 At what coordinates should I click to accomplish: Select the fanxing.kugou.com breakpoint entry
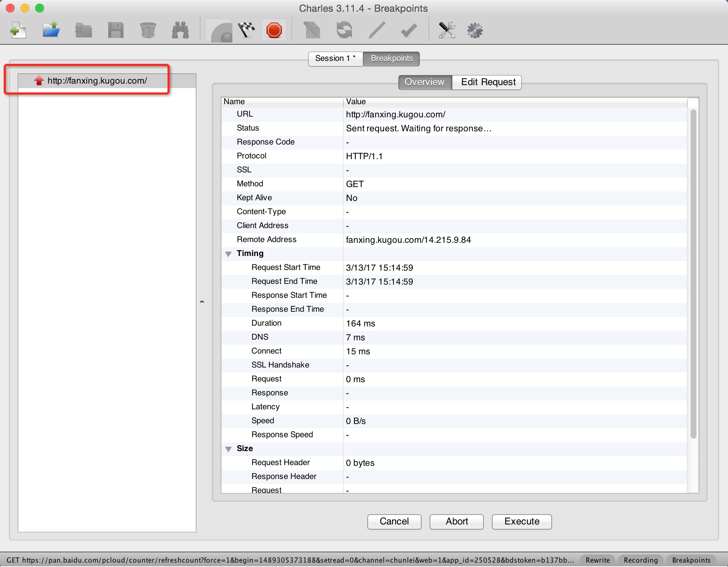click(97, 81)
